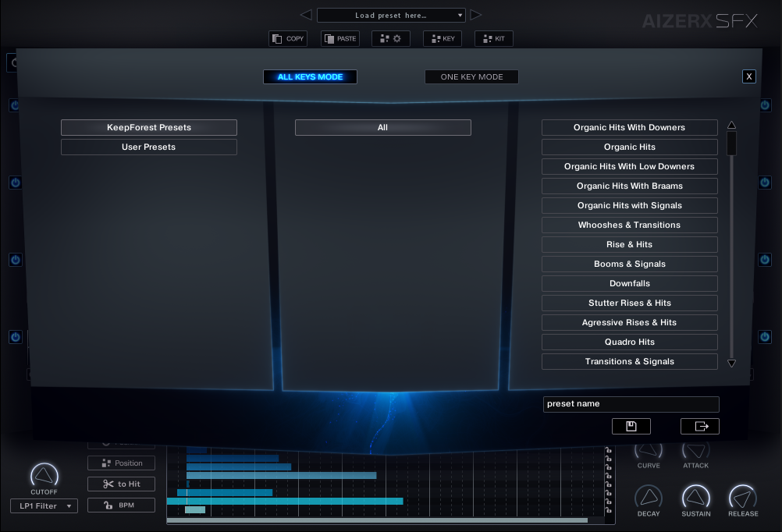This screenshot has height=532, width=782.
Task: Close the preset browser with X
Action: pos(749,76)
